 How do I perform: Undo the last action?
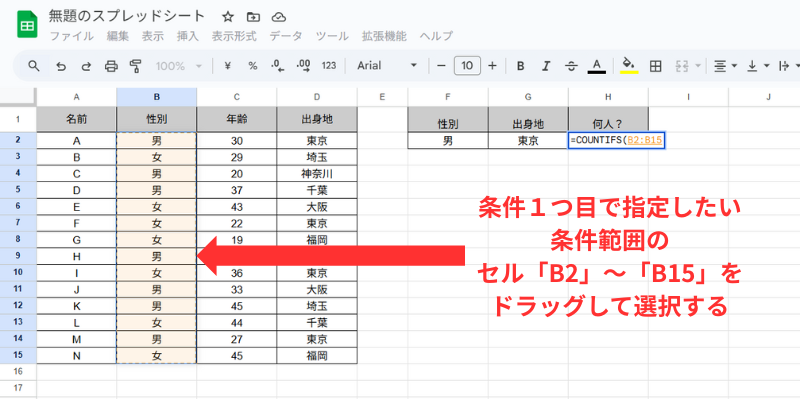(x=61, y=66)
